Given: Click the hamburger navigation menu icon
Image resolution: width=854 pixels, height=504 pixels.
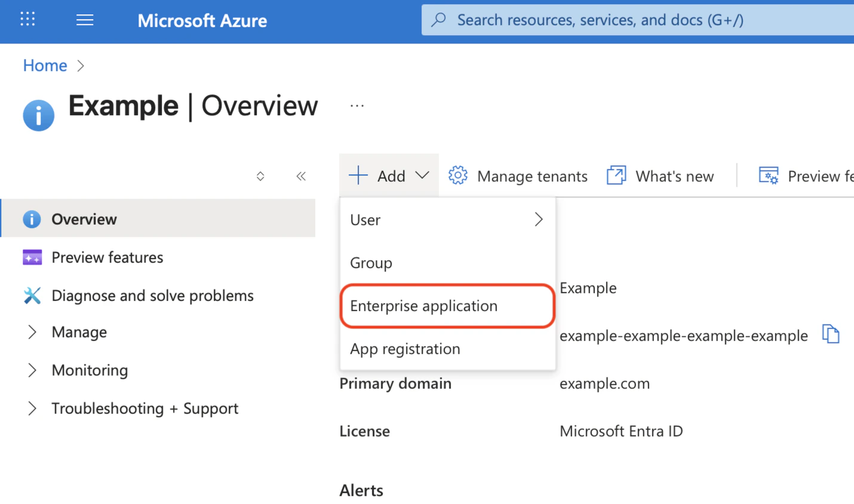Looking at the screenshot, I should coord(84,19).
